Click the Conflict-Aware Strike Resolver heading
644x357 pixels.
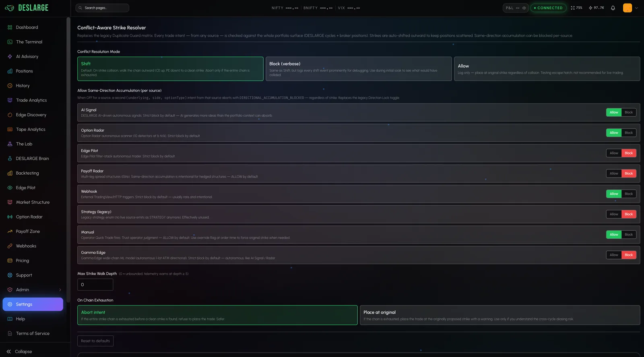tap(111, 28)
